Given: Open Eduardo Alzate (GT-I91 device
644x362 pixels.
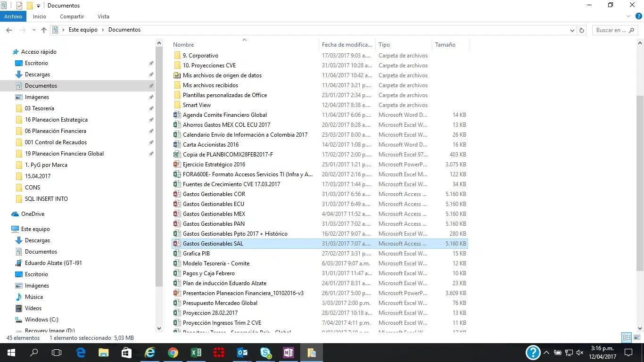Looking at the screenshot, I should [x=53, y=263].
